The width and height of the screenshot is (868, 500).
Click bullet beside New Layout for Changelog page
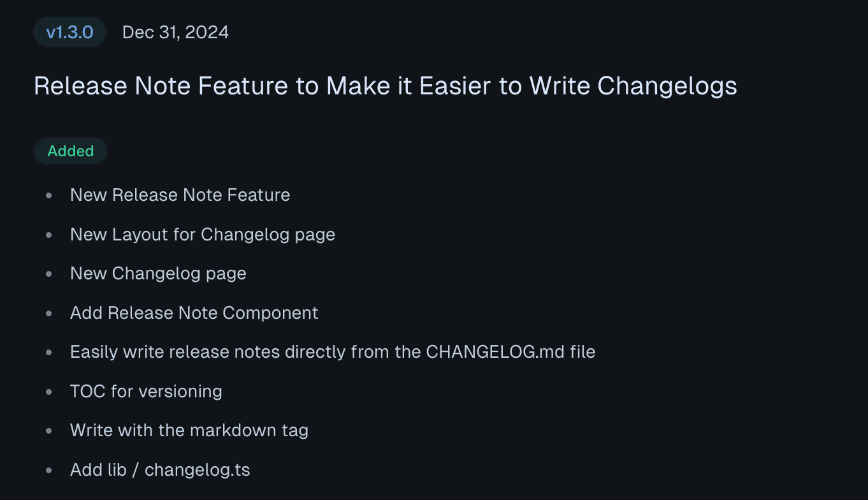(x=49, y=235)
